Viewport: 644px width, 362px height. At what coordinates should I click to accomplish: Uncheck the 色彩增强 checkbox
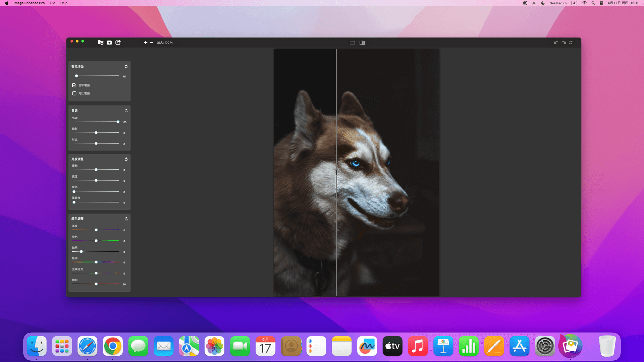(74, 85)
